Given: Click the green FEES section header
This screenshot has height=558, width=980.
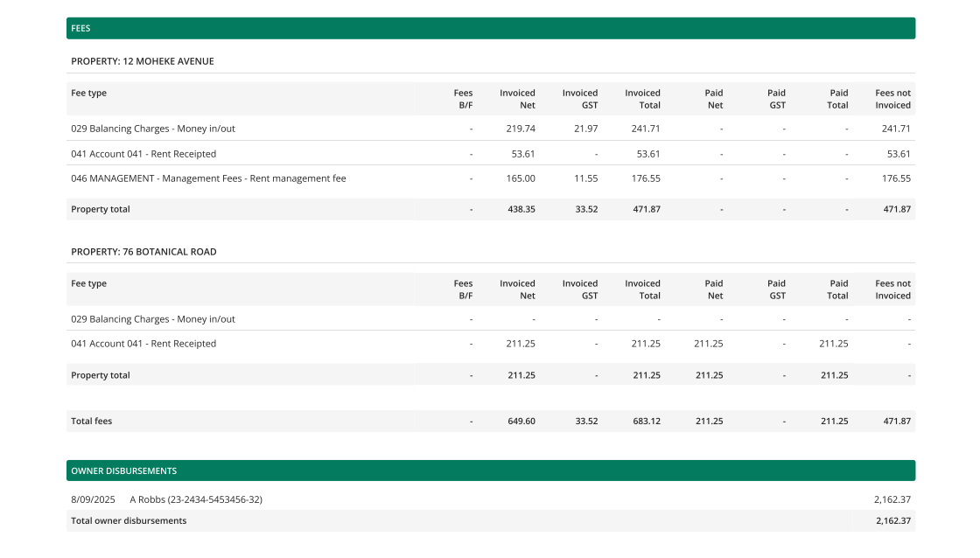Looking at the screenshot, I should pyautogui.click(x=490, y=28).
